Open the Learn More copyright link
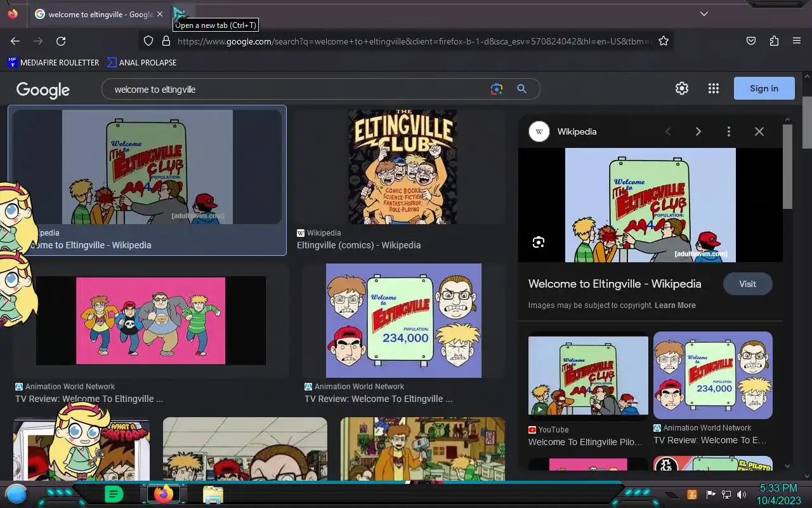 pos(675,305)
